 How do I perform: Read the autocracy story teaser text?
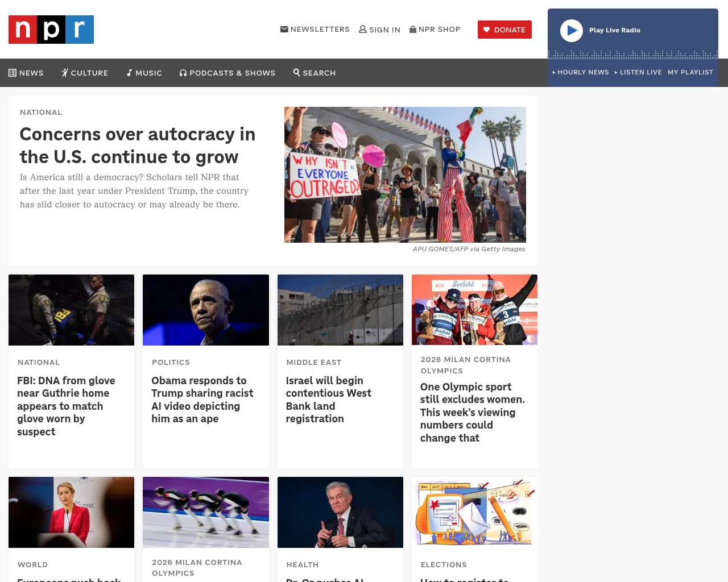tap(134, 191)
